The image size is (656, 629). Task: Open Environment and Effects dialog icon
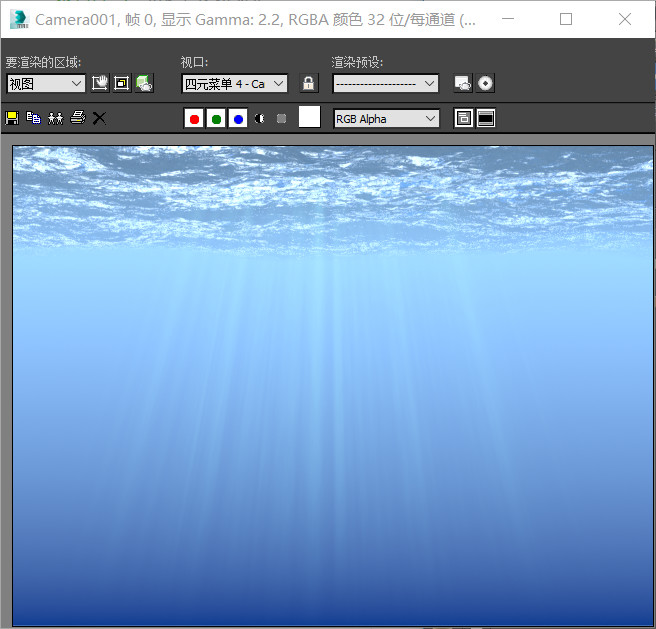pos(463,83)
